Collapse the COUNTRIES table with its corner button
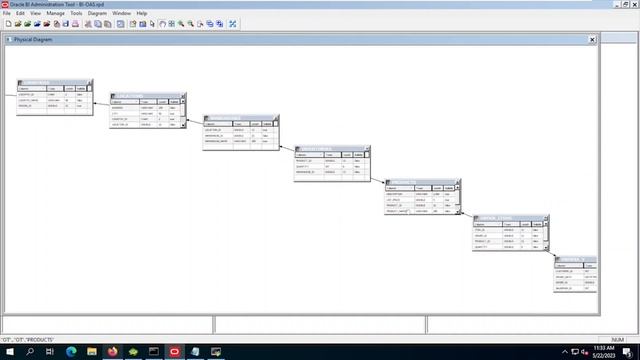The width and height of the screenshot is (640, 360). [90, 83]
